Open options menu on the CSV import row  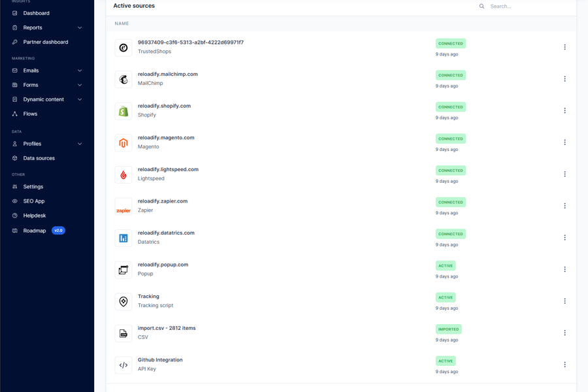coord(564,332)
